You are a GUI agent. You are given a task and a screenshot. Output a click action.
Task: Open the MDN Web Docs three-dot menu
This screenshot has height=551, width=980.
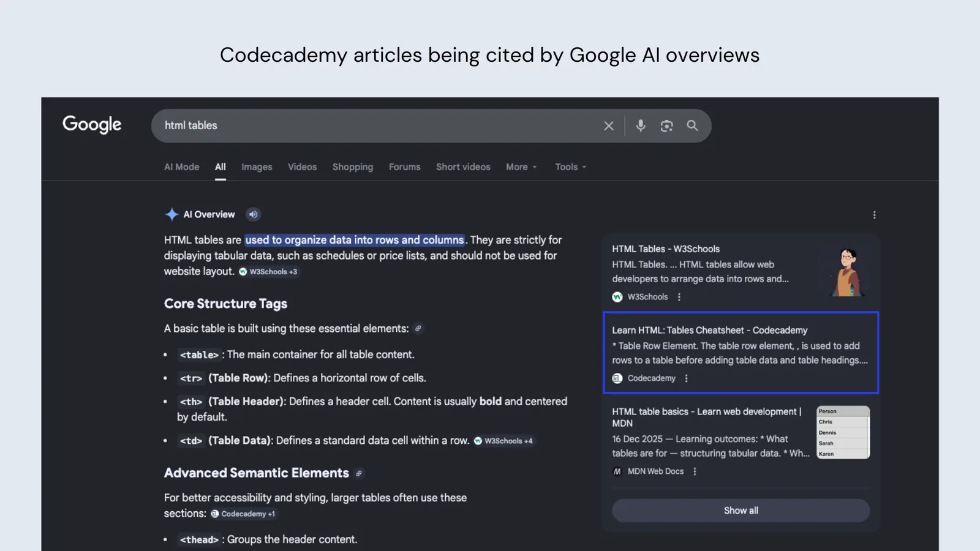click(x=695, y=471)
